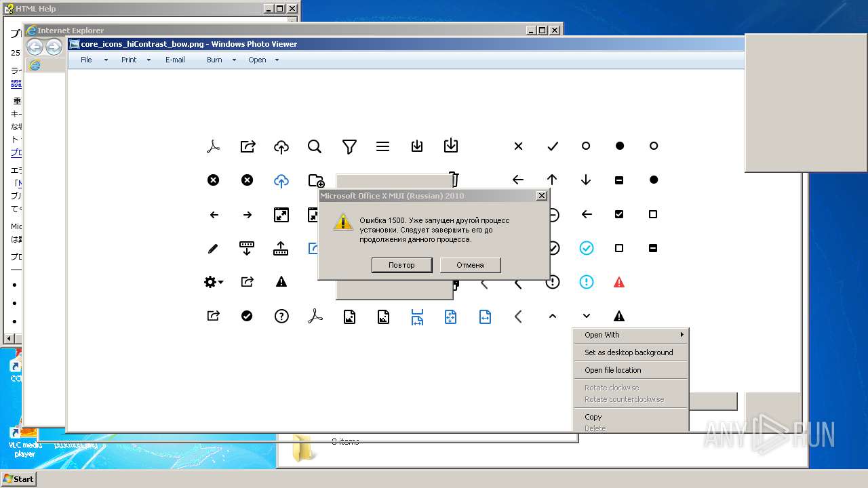Click E-mail in Photo Viewer toolbar
868x488 pixels.
click(x=175, y=60)
